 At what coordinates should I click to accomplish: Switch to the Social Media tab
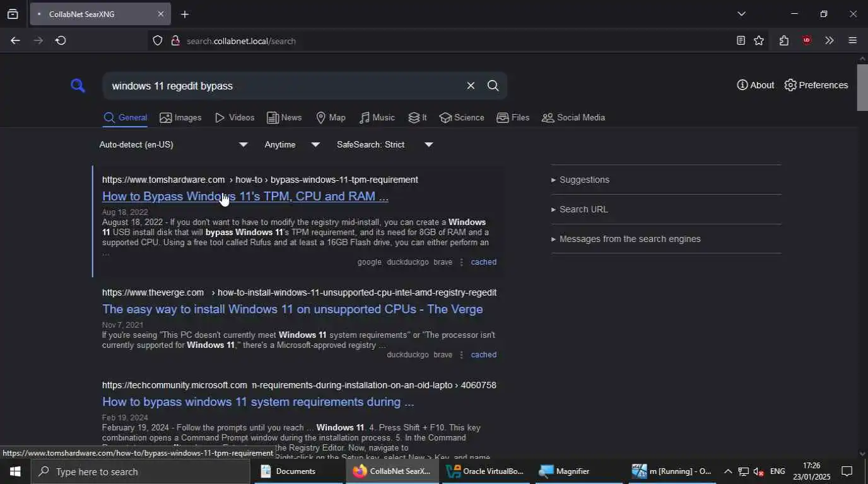[573, 118]
